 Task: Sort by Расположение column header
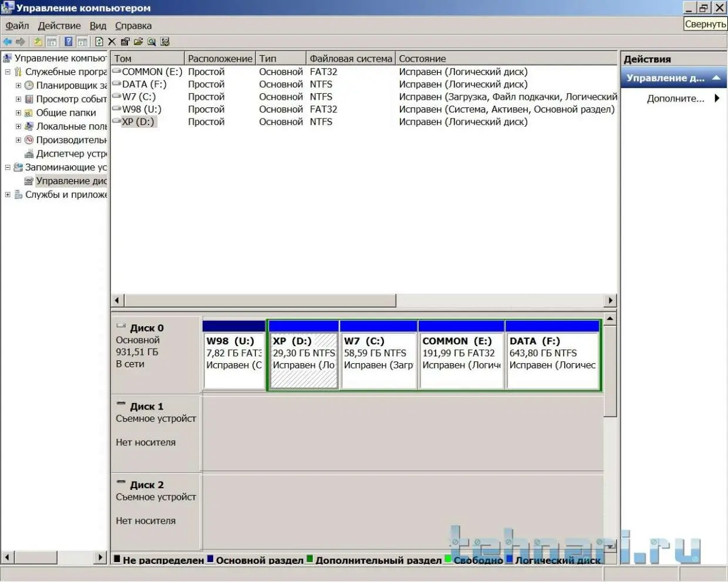pos(220,59)
